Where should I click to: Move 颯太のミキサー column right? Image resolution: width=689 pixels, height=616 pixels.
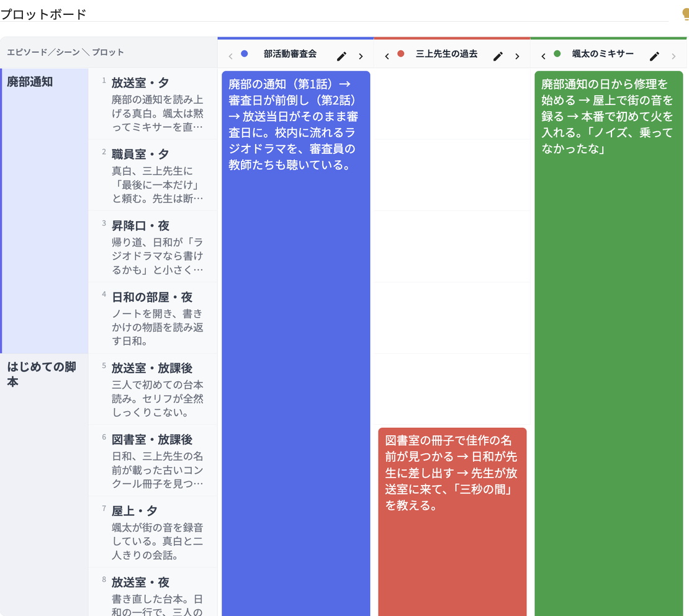click(x=673, y=56)
